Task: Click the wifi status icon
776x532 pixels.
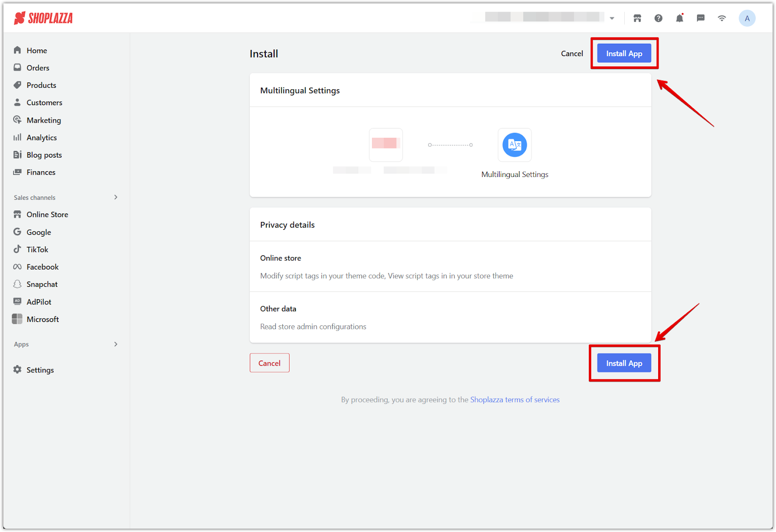Action: tap(722, 18)
